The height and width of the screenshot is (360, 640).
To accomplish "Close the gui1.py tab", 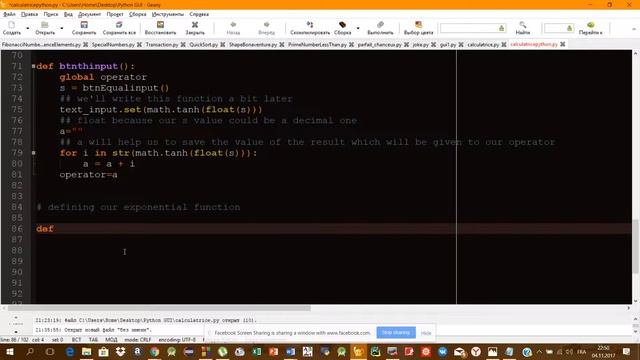I will tap(461, 44).
